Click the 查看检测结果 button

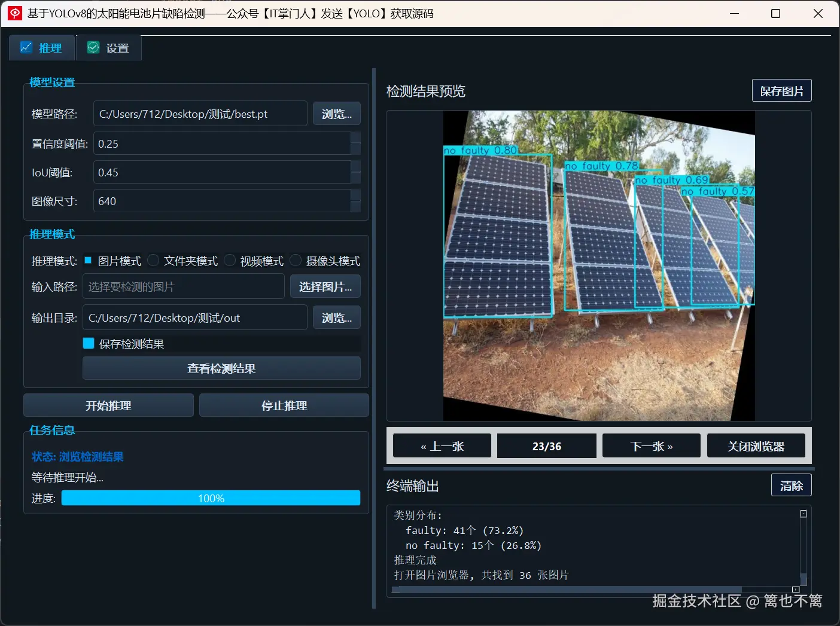click(x=221, y=368)
